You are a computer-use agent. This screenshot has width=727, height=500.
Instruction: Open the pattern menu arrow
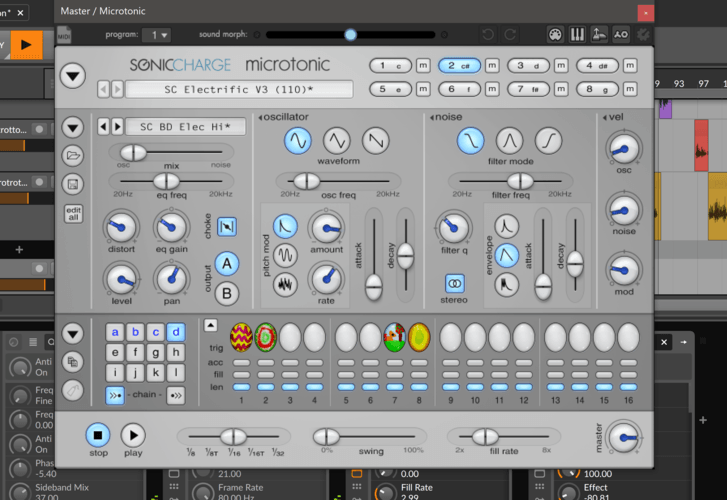pos(73,333)
